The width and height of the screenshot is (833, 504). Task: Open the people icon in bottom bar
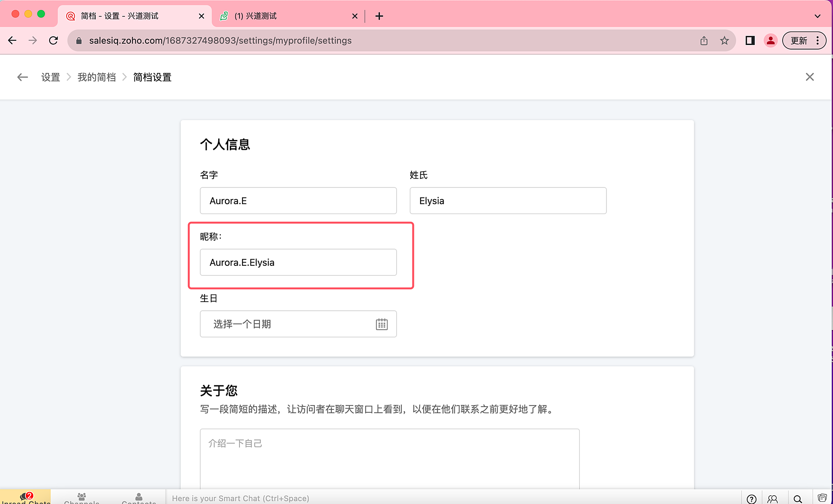coord(773,499)
